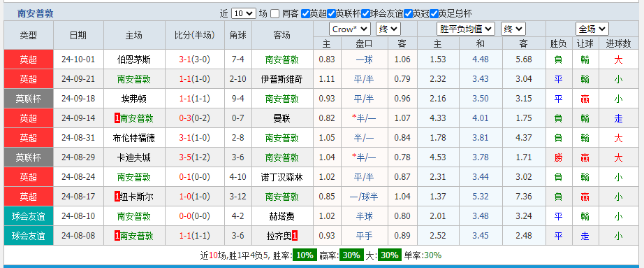Open the recent matches count dropdown showing 10
The width and height of the screenshot is (644, 268).
pyautogui.click(x=244, y=13)
